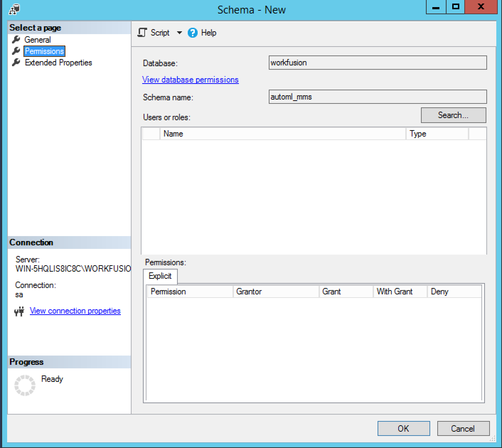Click the With Grant column header

pyautogui.click(x=400, y=292)
